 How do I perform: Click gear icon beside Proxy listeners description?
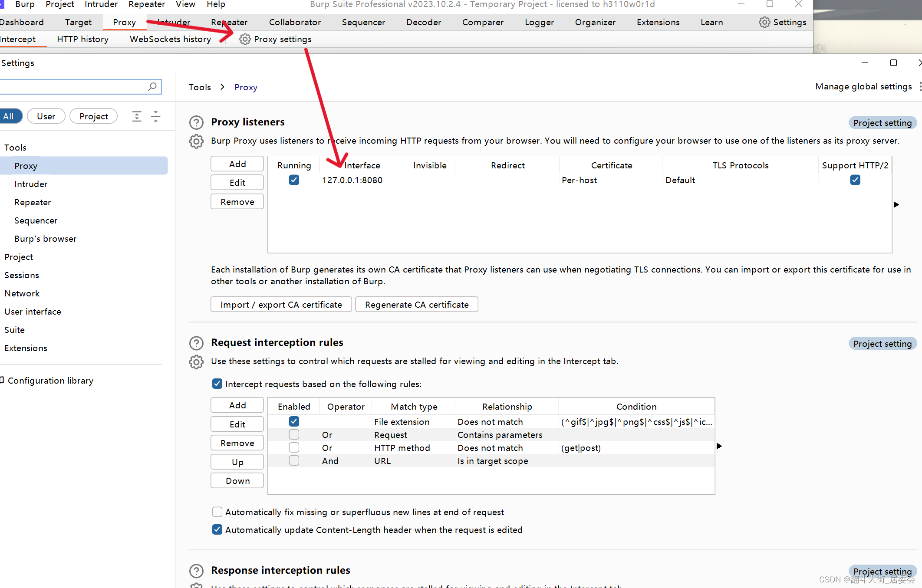[196, 141]
